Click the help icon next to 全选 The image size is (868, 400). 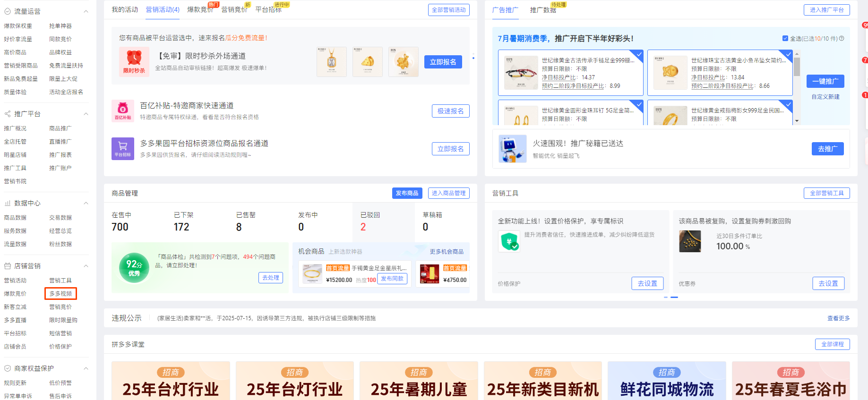[842, 38]
